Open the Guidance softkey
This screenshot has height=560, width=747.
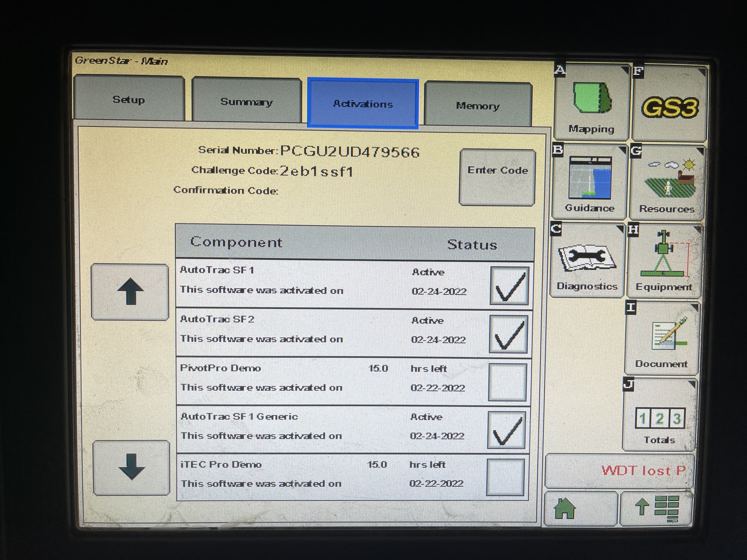(x=589, y=182)
